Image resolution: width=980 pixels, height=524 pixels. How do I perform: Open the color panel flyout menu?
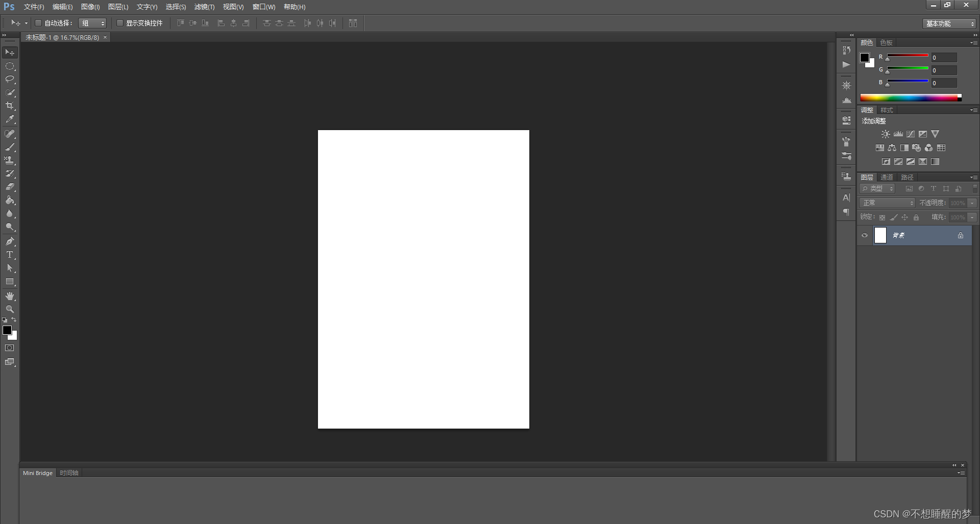pyautogui.click(x=974, y=42)
